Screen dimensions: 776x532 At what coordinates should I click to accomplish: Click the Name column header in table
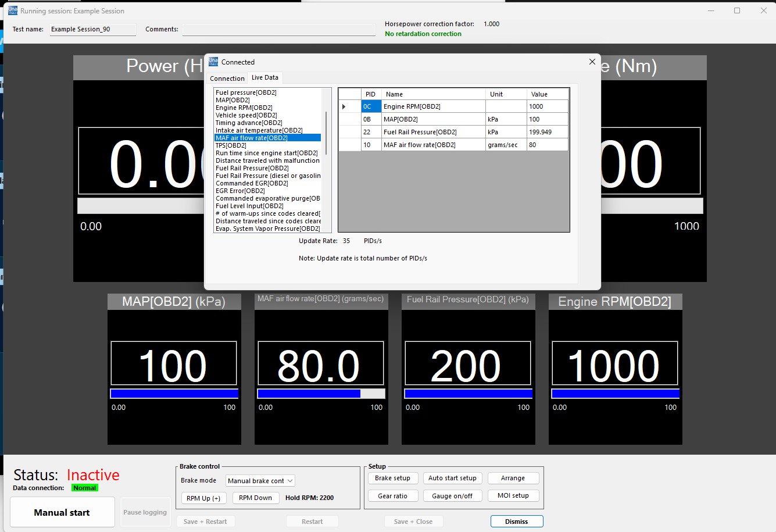tap(433, 94)
